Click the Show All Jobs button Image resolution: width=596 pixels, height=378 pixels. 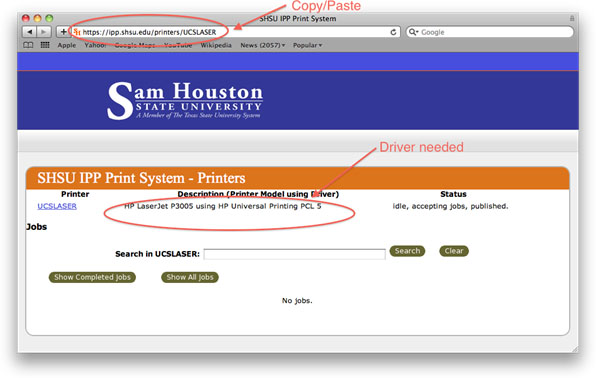pos(190,277)
